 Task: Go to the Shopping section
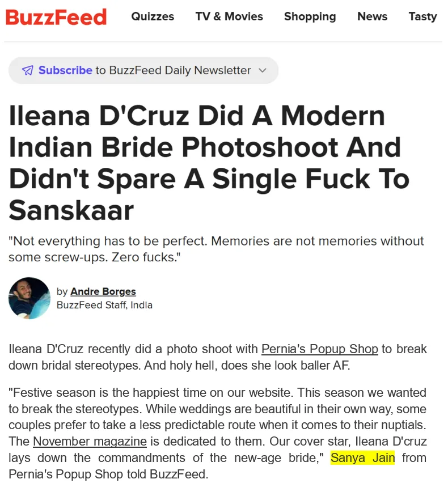tap(310, 16)
